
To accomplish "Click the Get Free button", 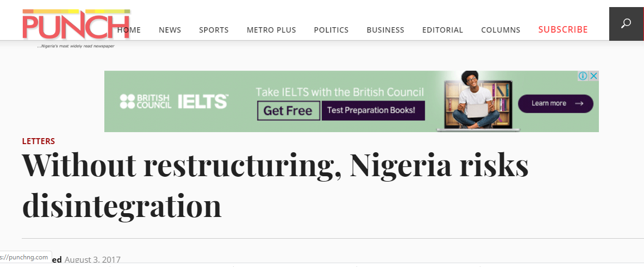I will click(x=288, y=111).
